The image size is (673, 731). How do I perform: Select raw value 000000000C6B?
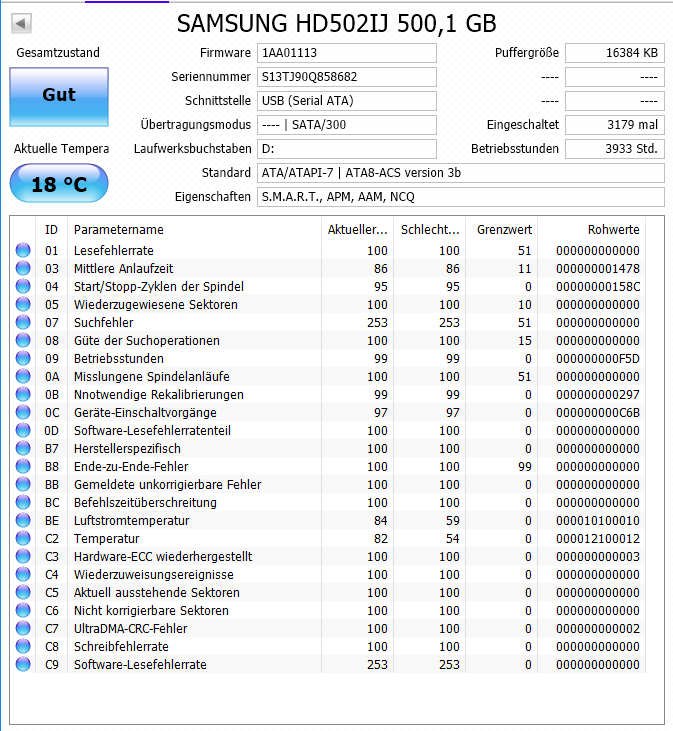[598, 413]
